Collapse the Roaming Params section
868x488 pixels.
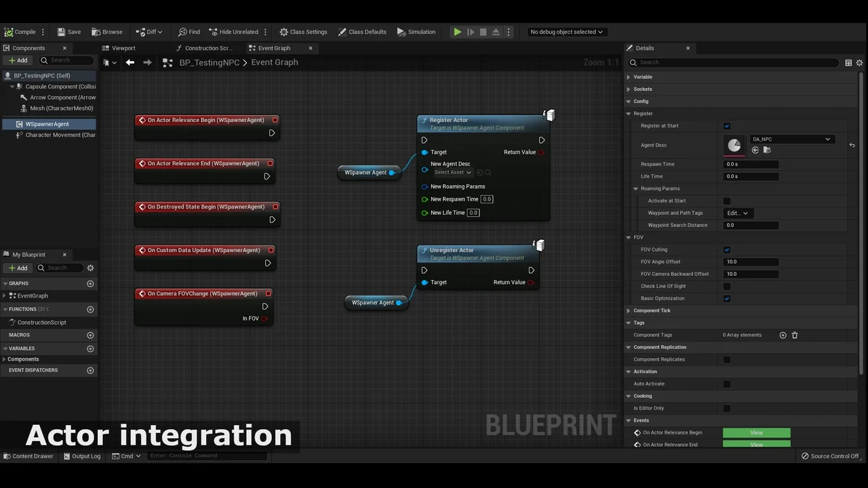(x=636, y=188)
